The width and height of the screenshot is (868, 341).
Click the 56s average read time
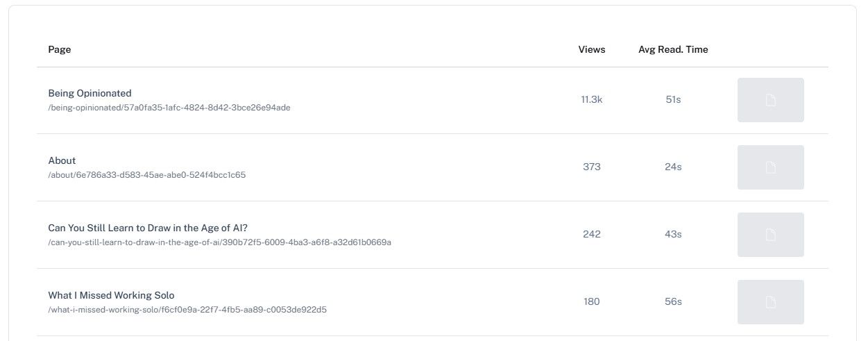click(673, 301)
